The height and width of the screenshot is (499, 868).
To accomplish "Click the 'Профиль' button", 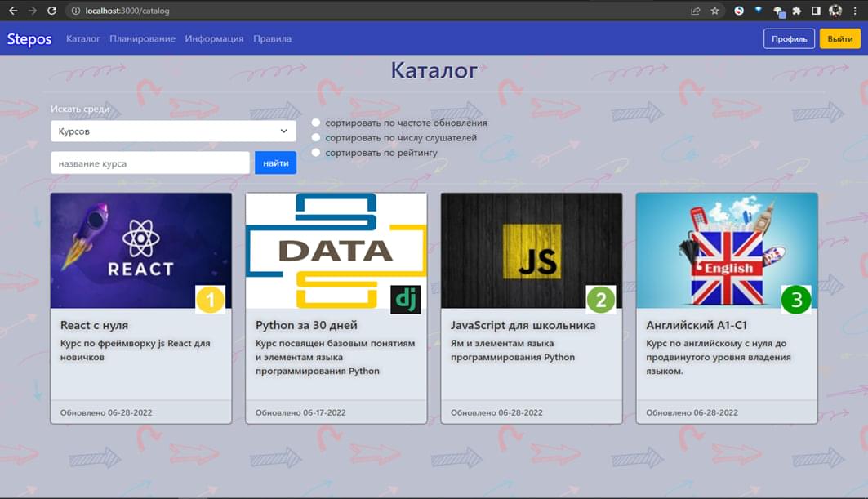I will pyautogui.click(x=789, y=38).
